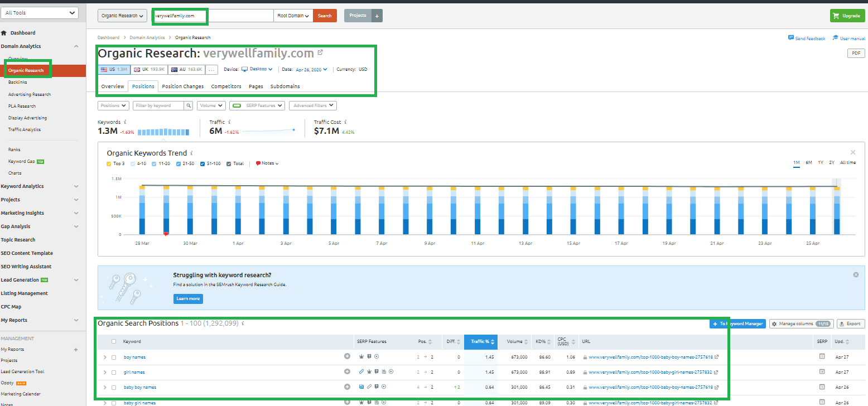The image size is (868, 406).
Task: Dismiss the keyword research guide banner
Action: pyautogui.click(x=856, y=274)
